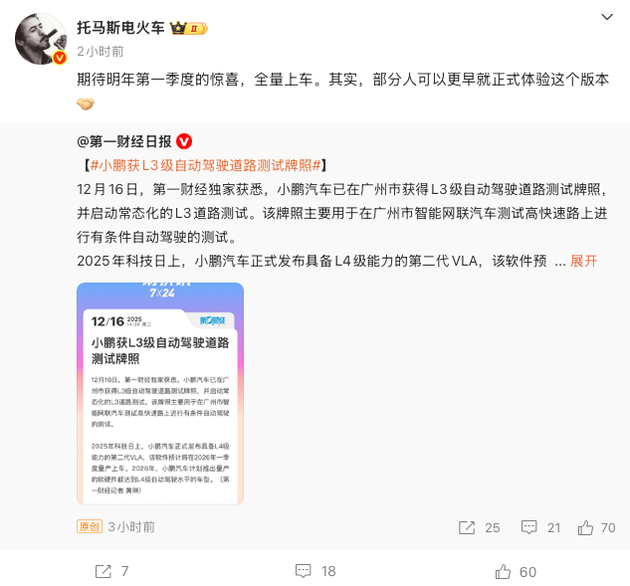
Task: Open the 2小时前 post timestamp
Action: pos(100,51)
